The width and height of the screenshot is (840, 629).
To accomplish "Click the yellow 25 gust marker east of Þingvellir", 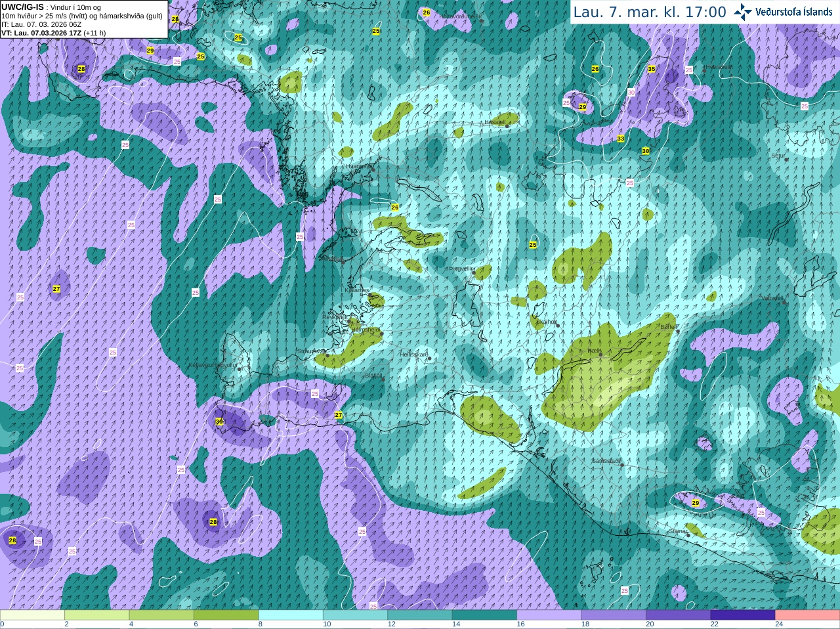I will [x=533, y=245].
